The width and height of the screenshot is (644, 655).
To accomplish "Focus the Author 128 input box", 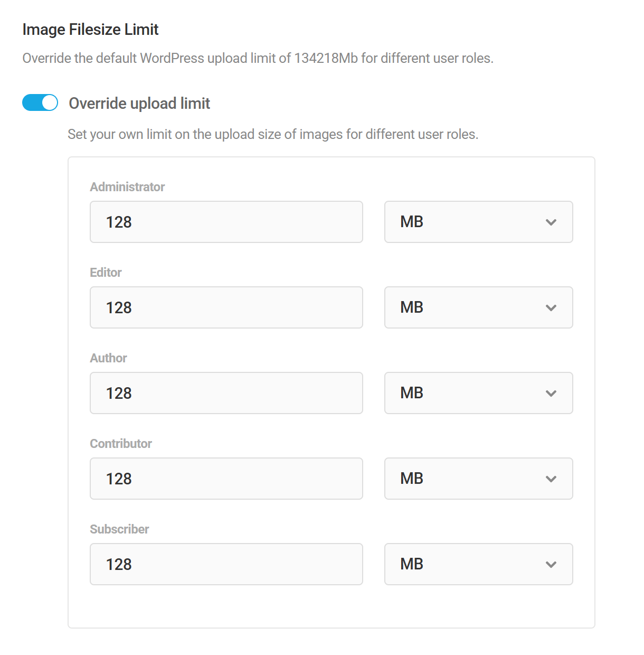I will pos(226,393).
